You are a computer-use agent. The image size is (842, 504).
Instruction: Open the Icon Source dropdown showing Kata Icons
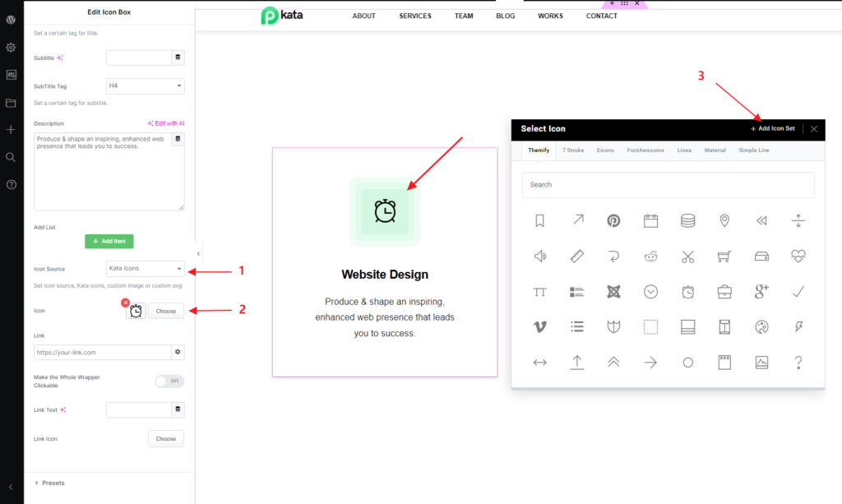pyautogui.click(x=145, y=268)
